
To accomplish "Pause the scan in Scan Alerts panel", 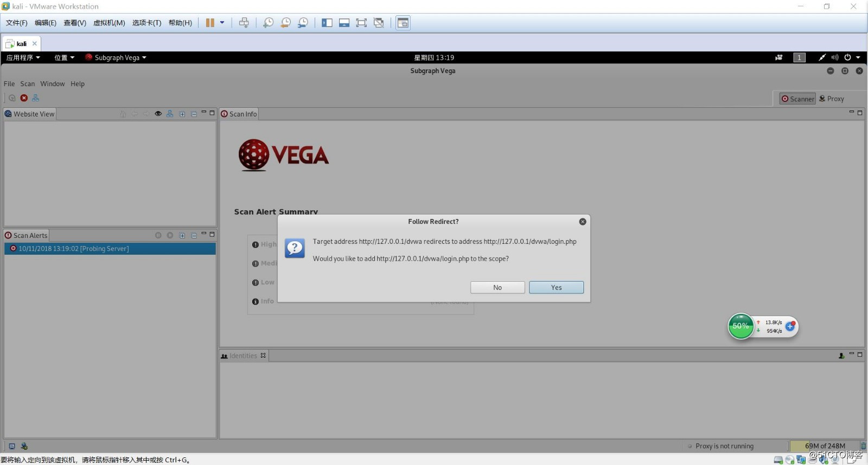I will pos(158,235).
